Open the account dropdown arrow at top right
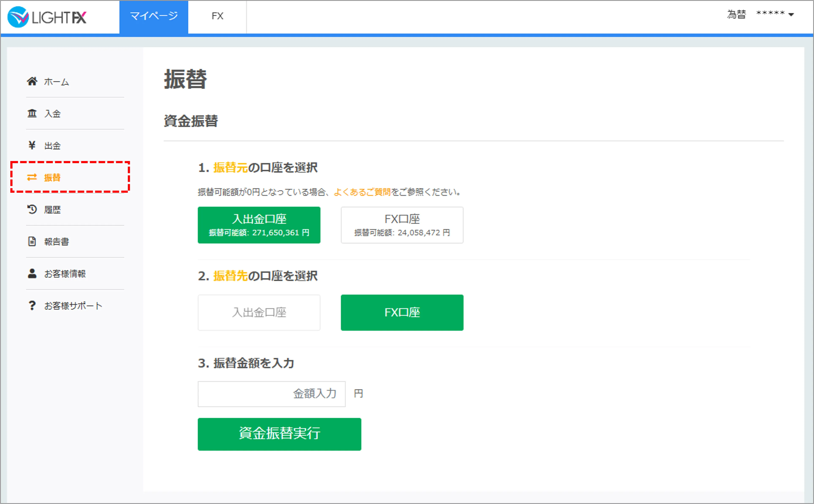 click(x=791, y=15)
